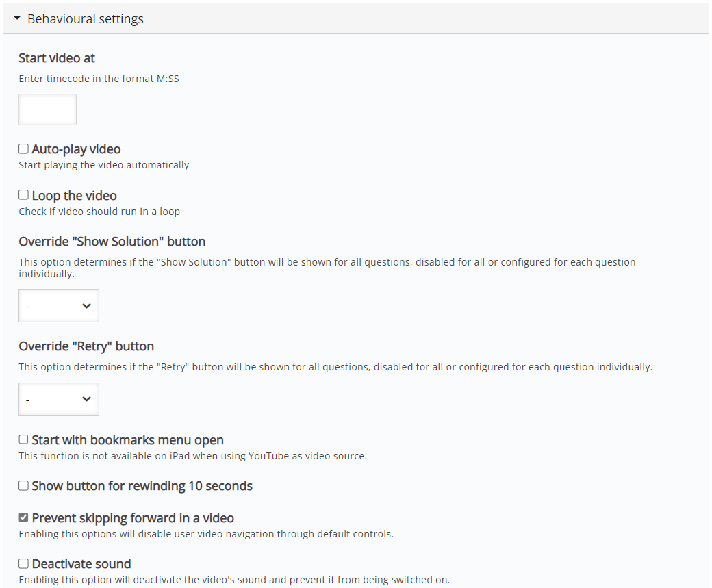The width and height of the screenshot is (712, 588).
Task: Click the chevron of the Show Solution select
Action: 86,305
